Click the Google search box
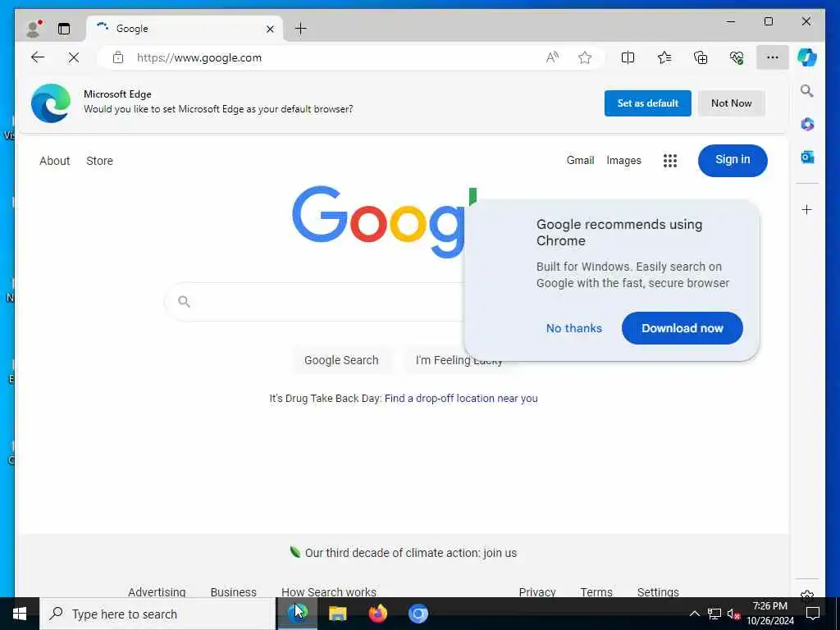The image size is (840, 630). point(316,302)
